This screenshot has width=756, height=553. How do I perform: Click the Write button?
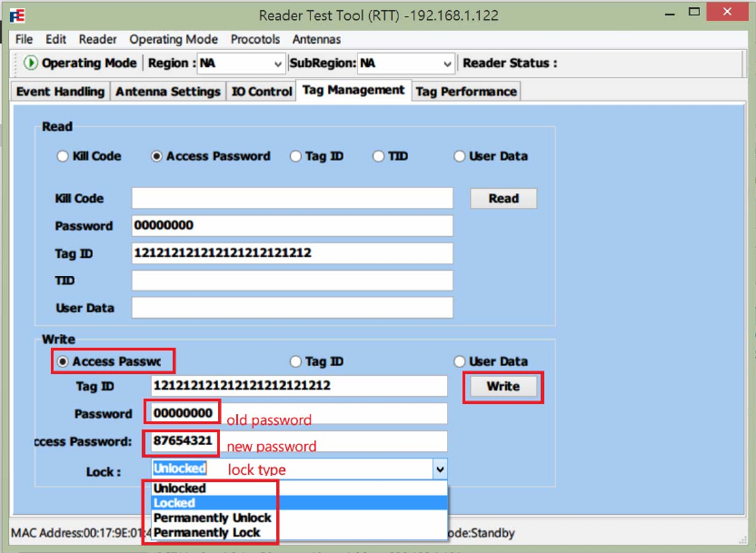(502, 386)
